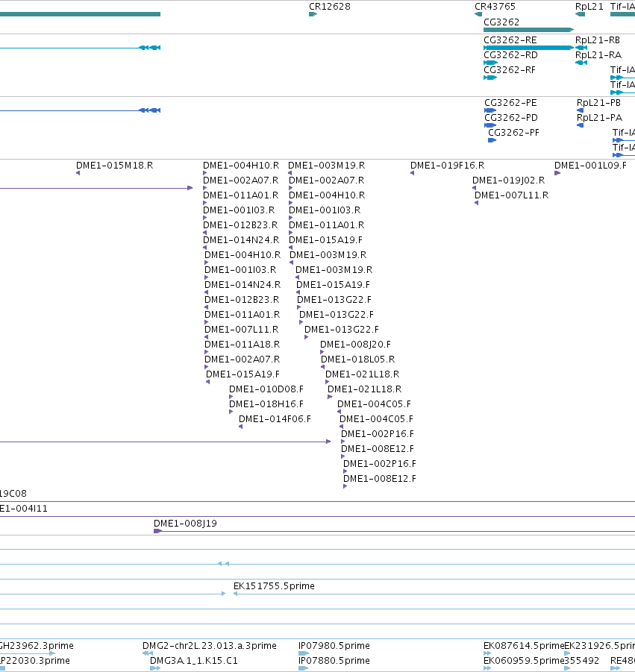Select the EK151755.5prime EST label
The width and height of the screenshot is (635, 672).
click(274, 586)
